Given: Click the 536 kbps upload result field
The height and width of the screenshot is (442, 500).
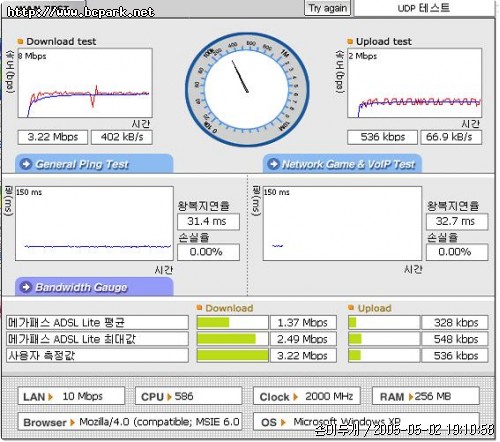Looking at the screenshot, I should 382,137.
